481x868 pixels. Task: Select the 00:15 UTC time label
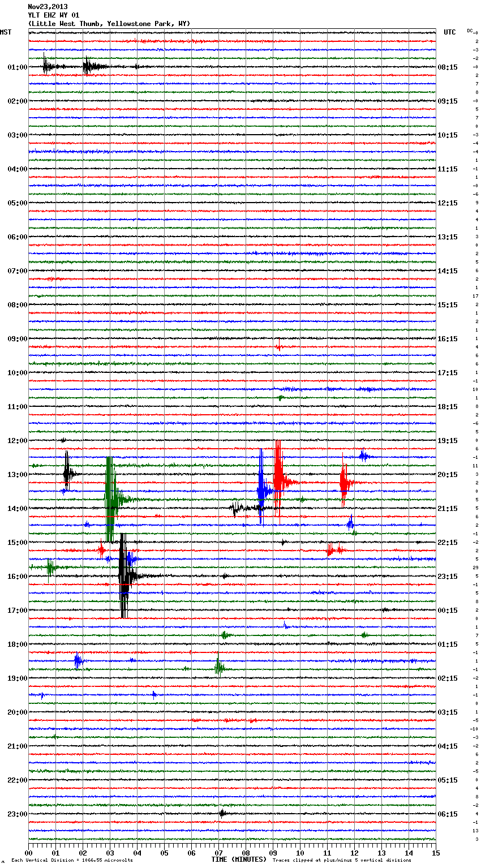pos(448,611)
